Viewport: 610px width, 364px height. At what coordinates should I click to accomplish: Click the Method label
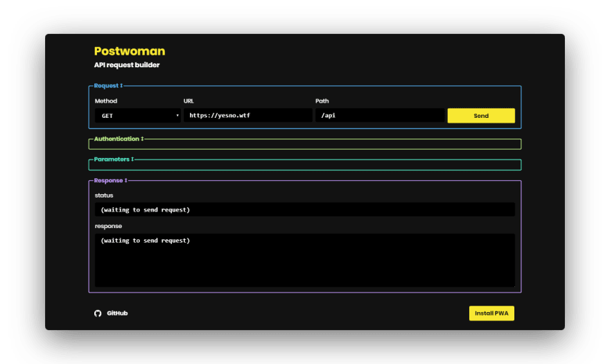106,101
